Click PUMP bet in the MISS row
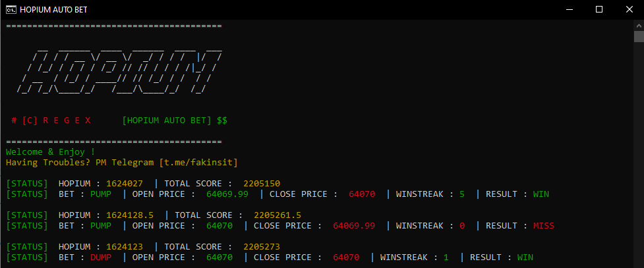Viewport: 644px width, 268px height. pos(101,226)
